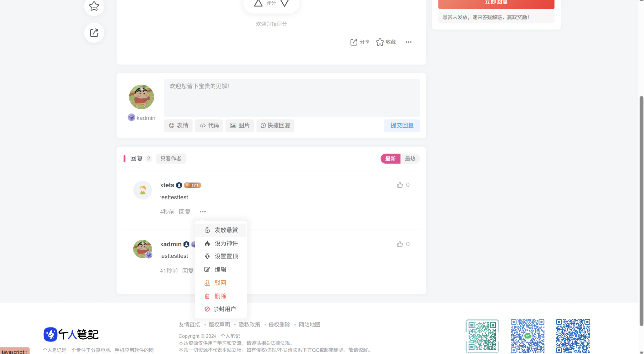The width and height of the screenshot is (644, 354).
Task: Insert an image via 图片 button
Action: click(240, 126)
